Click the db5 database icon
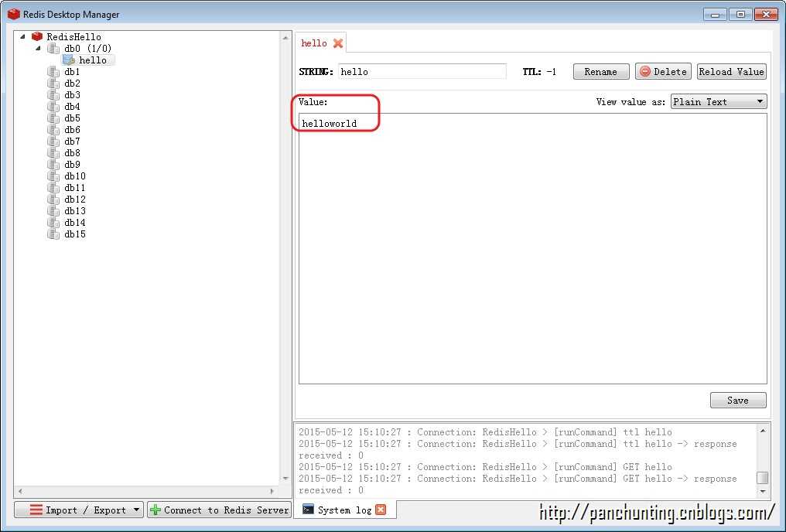Viewport: 786px width, 532px height. pyautogui.click(x=53, y=118)
